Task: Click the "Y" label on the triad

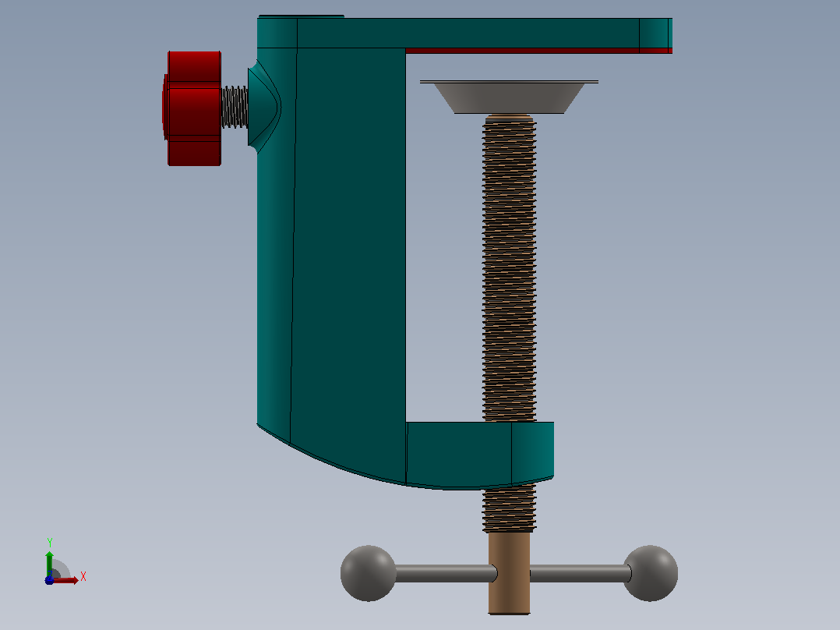Action: point(49,543)
